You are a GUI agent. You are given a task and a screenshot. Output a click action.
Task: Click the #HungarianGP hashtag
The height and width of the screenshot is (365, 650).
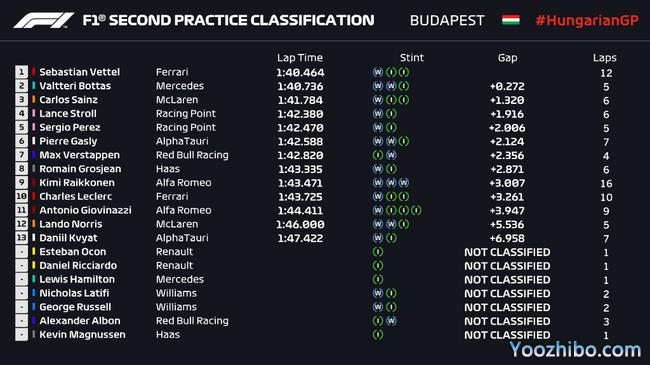pos(587,20)
